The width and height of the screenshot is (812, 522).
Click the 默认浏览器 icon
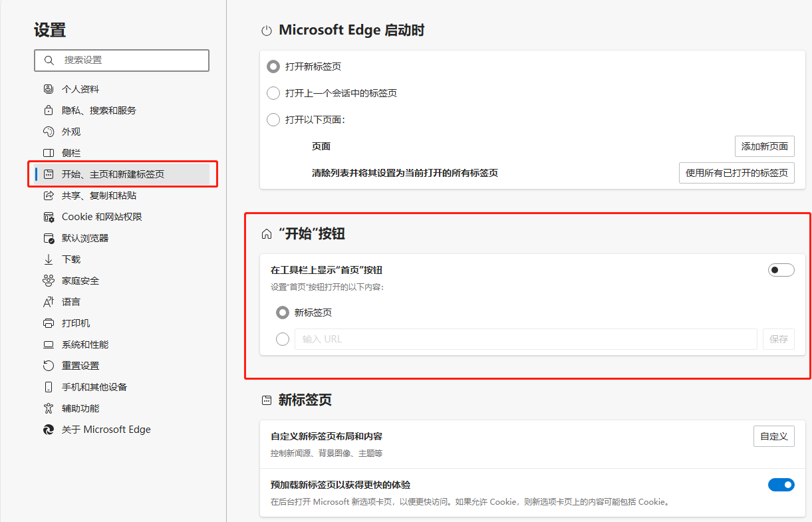pos(49,237)
